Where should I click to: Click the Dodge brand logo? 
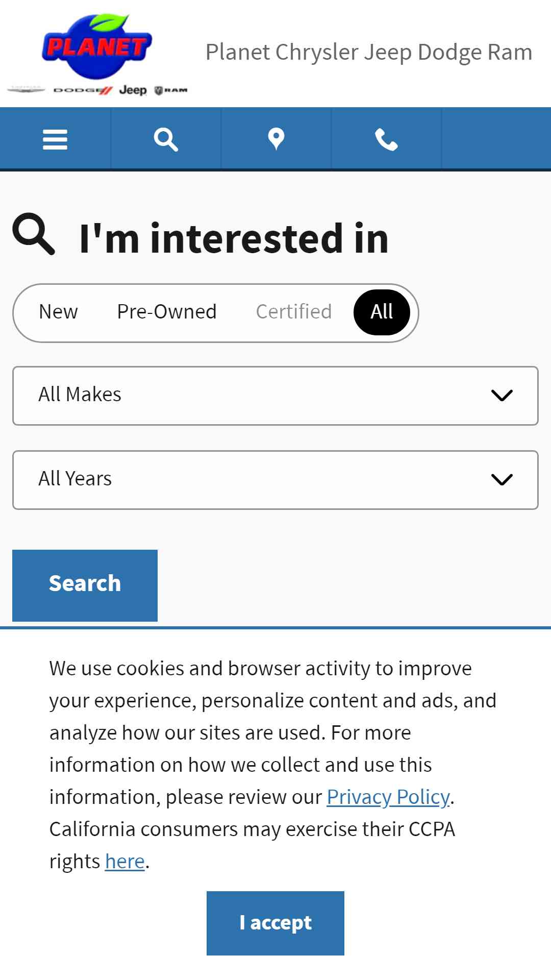coord(83,90)
